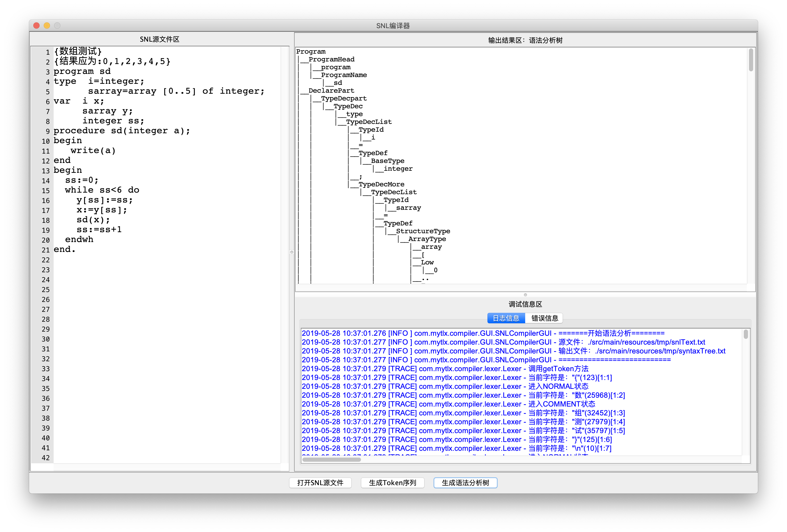Click the 生成语法分析树 button
The height and width of the screenshot is (532, 787).
tap(465, 483)
